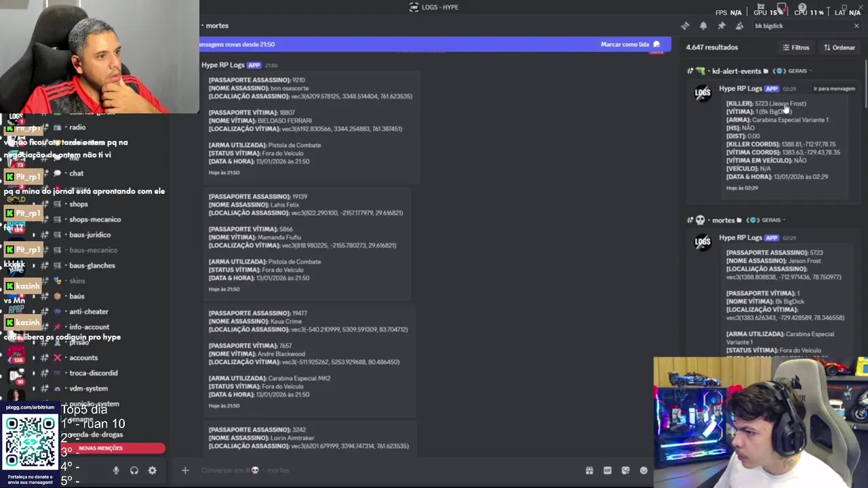868x488 pixels.
Task: Open pinned messages via the pin icon
Action: pyautogui.click(x=722, y=26)
